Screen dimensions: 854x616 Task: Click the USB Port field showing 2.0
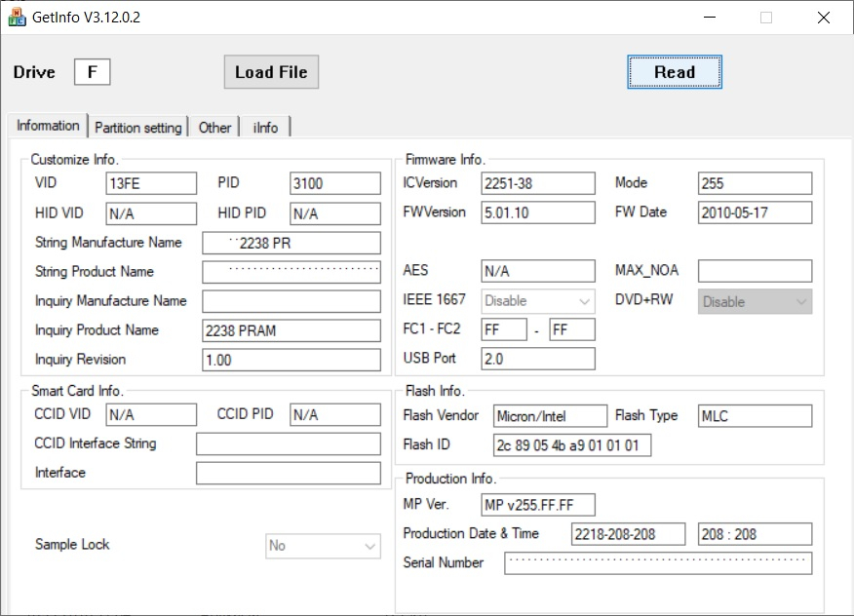(x=538, y=359)
